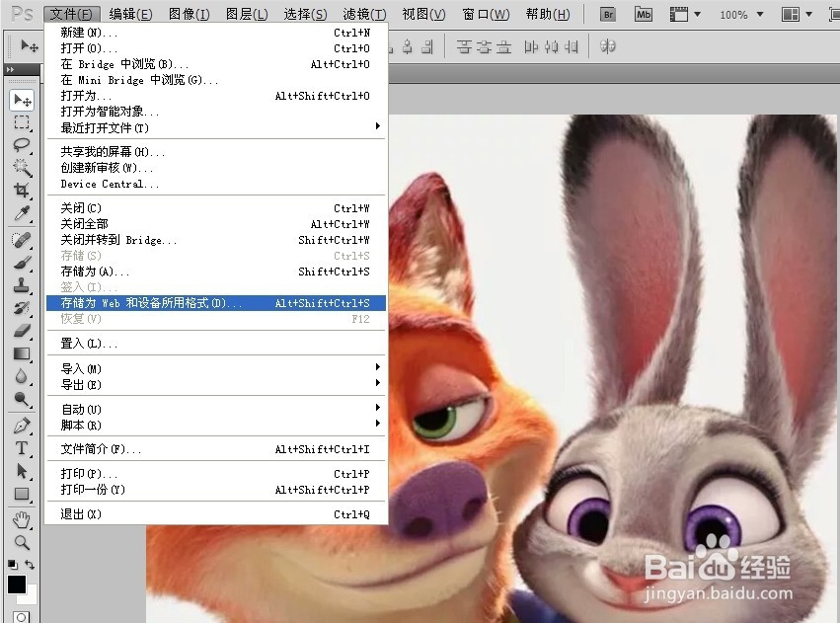The width and height of the screenshot is (840, 623).
Task: Select the Crop tool
Action: point(22,191)
